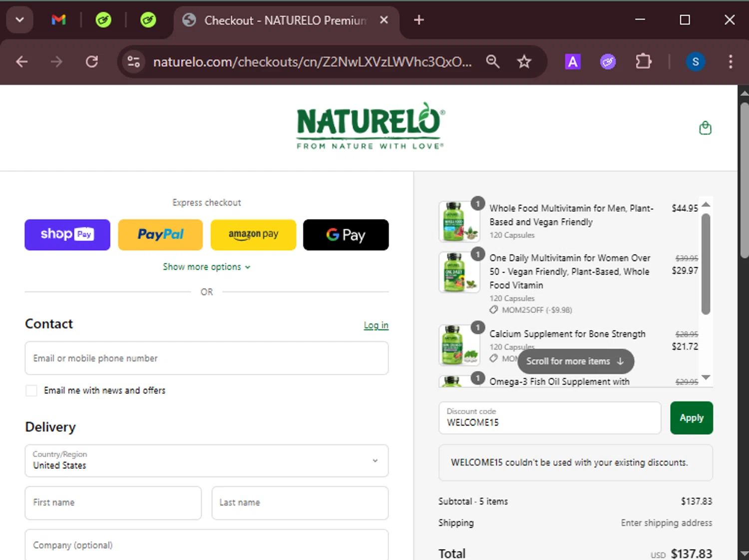Pay with Amazon Pay
Image resolution: width=749 pixels, height=560 pixels.
[x=253, y=235]
